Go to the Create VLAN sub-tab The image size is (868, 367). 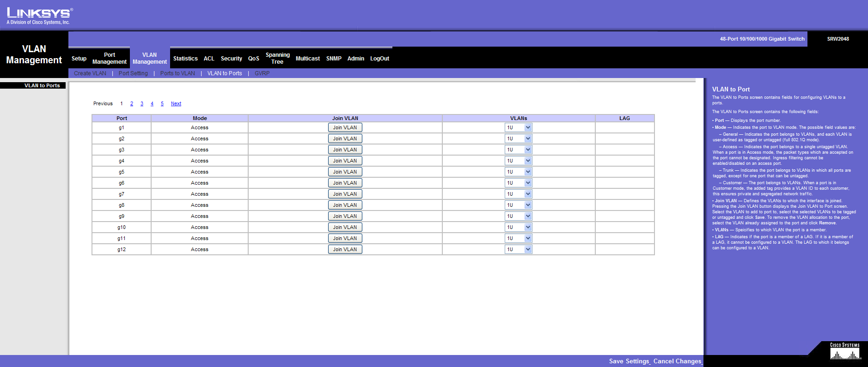coord(90,73)
